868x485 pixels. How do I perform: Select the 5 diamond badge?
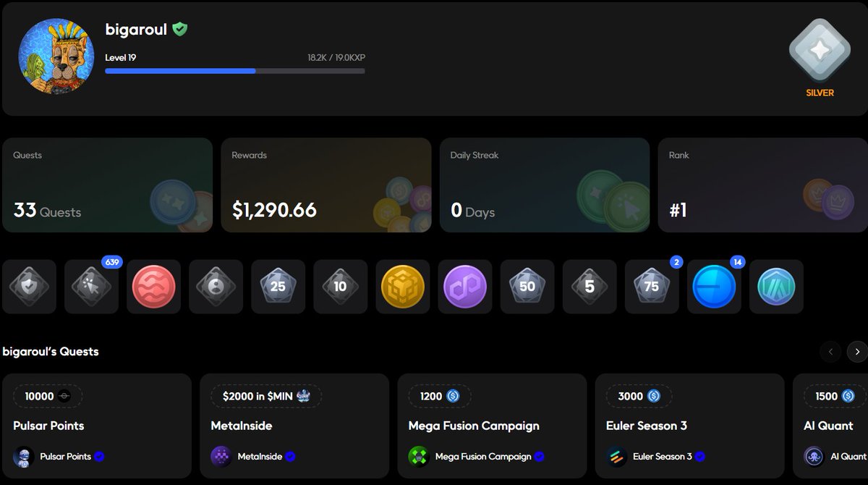click(590, 287)
